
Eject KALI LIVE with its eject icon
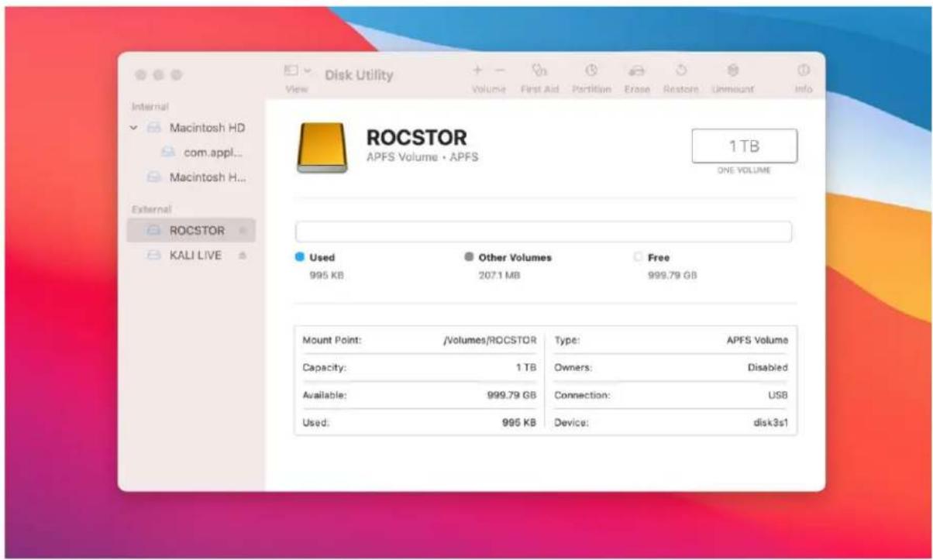242,257
